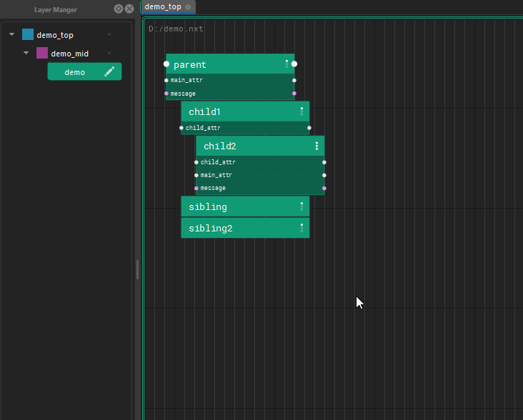The image size is (523, 420).
Task: Select the child1 node title
Action: pos(204,111)
